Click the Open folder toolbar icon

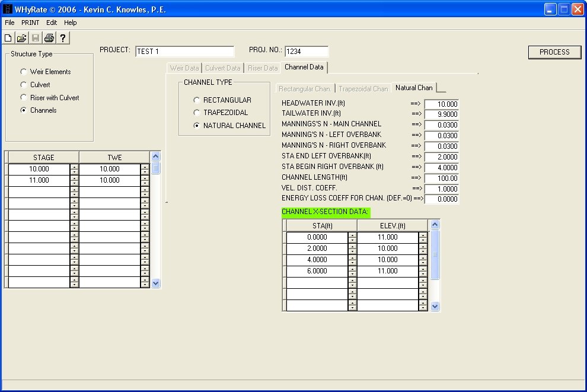22,38
